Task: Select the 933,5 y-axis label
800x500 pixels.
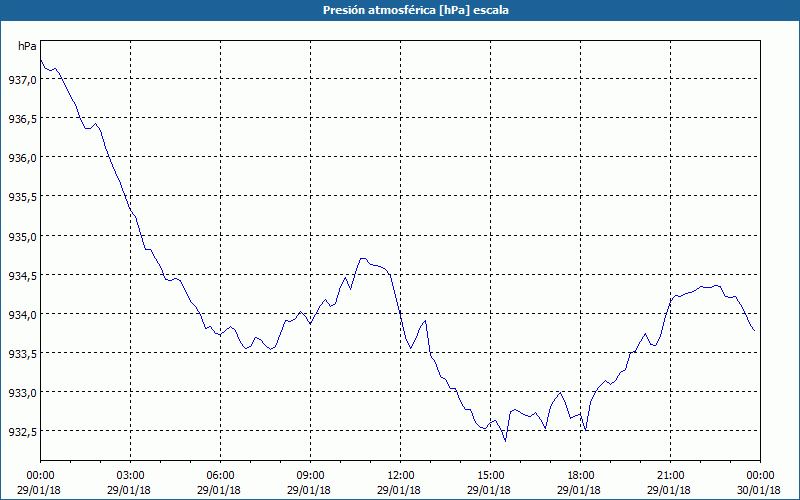Action: (22, 354)
